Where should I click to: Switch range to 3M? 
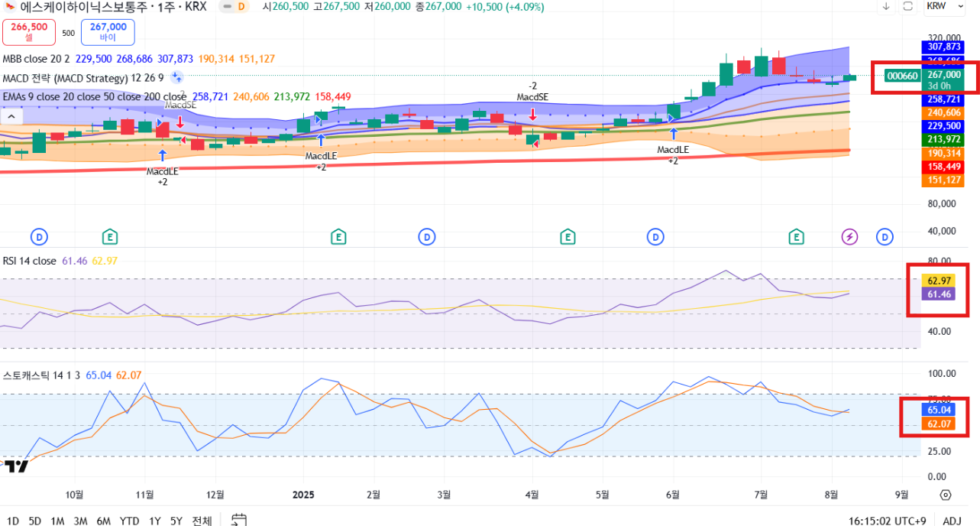tap(80, 521)
